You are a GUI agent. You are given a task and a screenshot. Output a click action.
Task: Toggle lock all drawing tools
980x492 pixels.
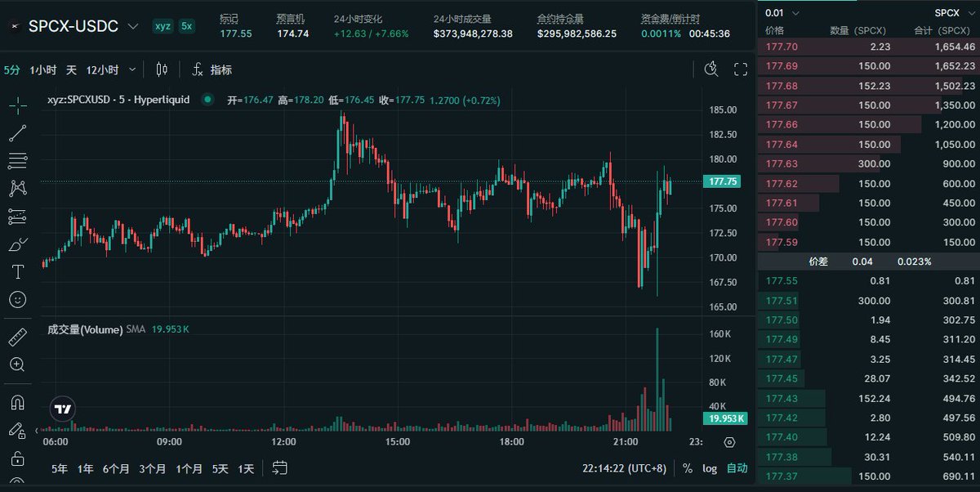(x=18, y=457)
